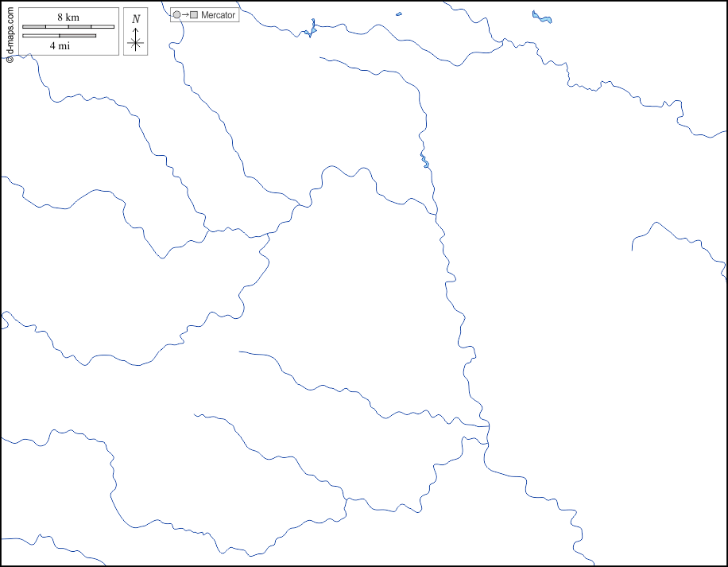This screenshot has width=728, height=567.
Task: Select the narrow lake on the central river
Action: click(x=425, y=162)
